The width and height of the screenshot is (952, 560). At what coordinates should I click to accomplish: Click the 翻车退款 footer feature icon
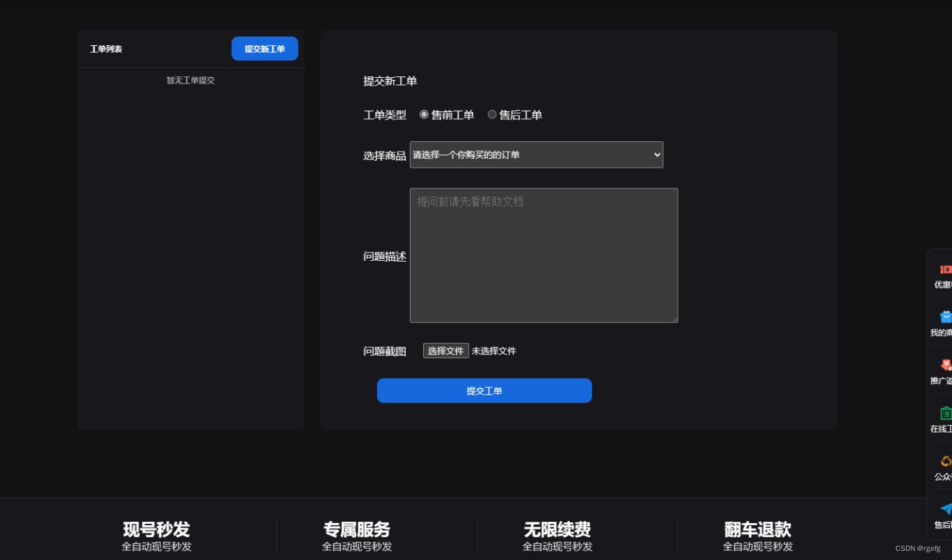[x=756, y=535]
